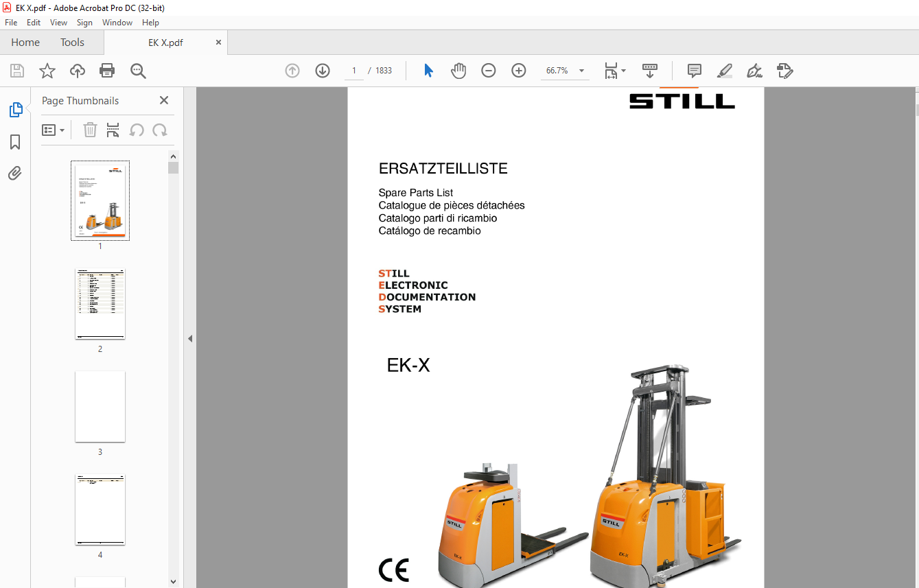Open the Attachments paperclip icon
The height and width of the screenshot is (588, 919).
pyautogui.click(x=15, y=173)
